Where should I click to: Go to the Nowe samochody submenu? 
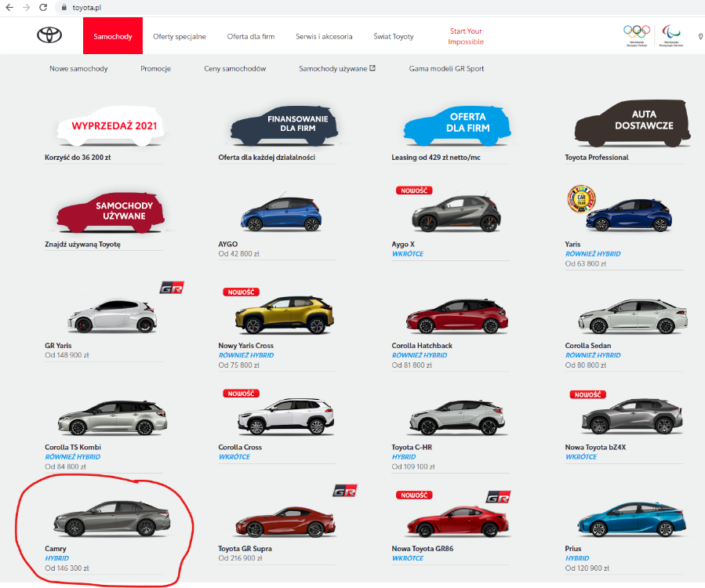(x=78, y=68)
